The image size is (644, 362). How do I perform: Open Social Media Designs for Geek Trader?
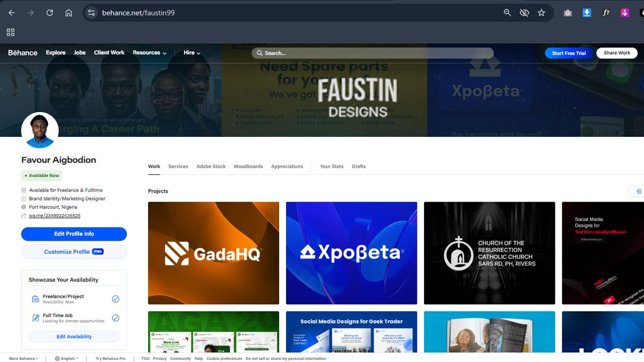tap(352, 331)
